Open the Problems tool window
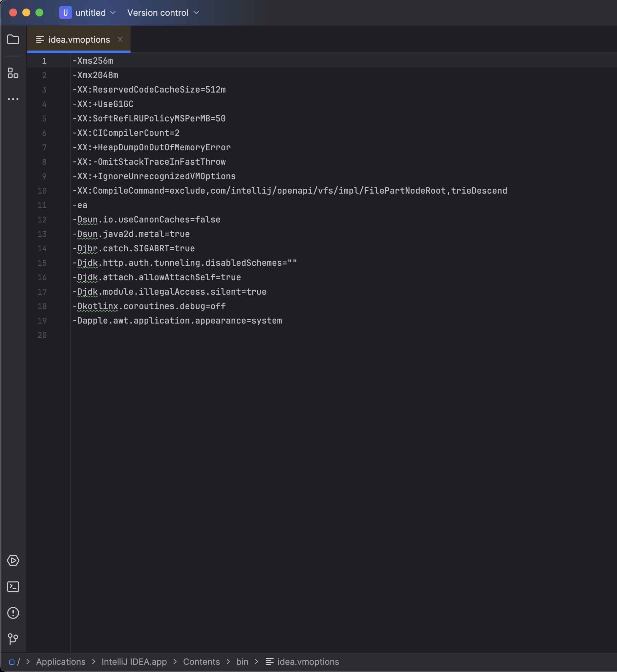617x672 pixels. tap(13, 613)
